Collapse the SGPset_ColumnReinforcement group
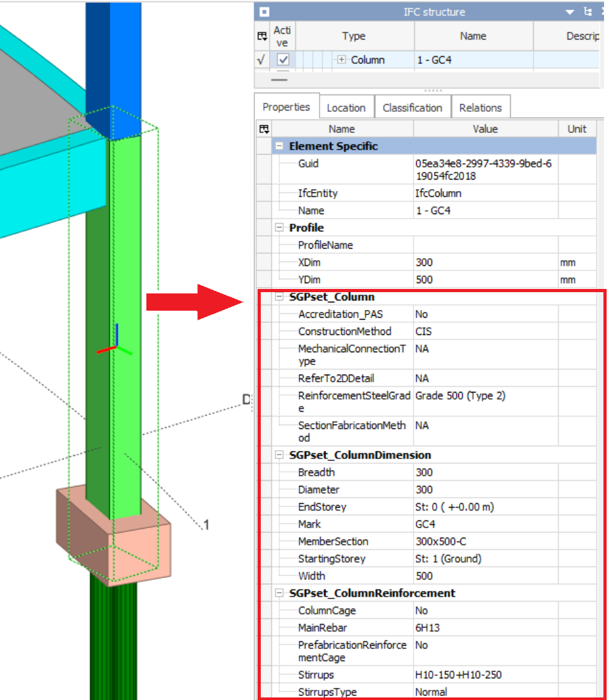This screenshot has width=613, height=700. pos(279,593)
